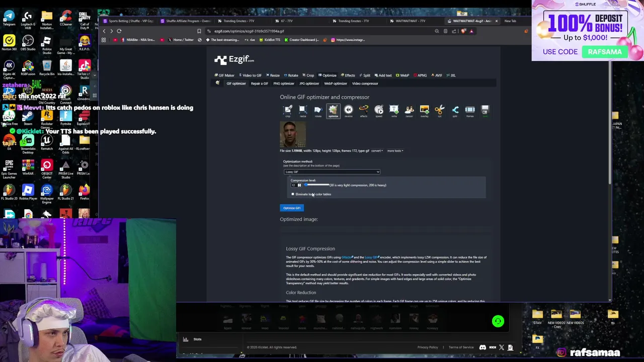Open the Optimization method dropdown
The width and height of the screenshot is (644, 362).
[x=332, y=172]
